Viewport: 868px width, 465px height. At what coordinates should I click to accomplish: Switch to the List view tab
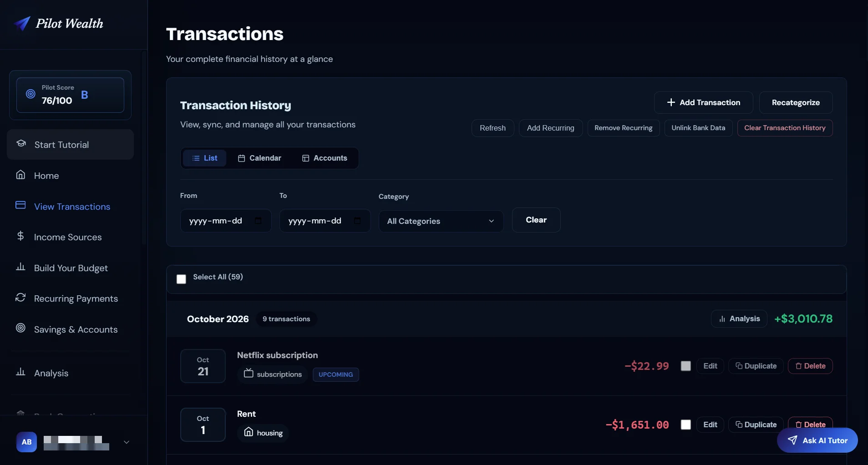pos(205,158)
